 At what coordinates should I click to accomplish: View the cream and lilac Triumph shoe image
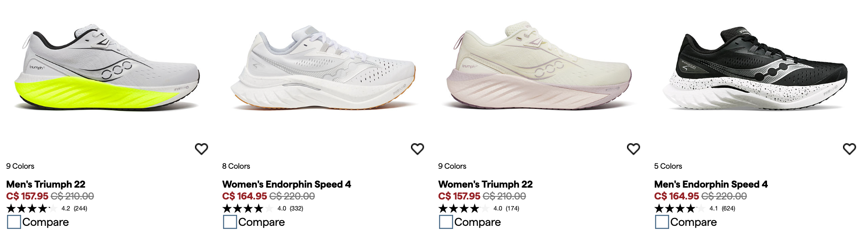click(x=539, y=66)
